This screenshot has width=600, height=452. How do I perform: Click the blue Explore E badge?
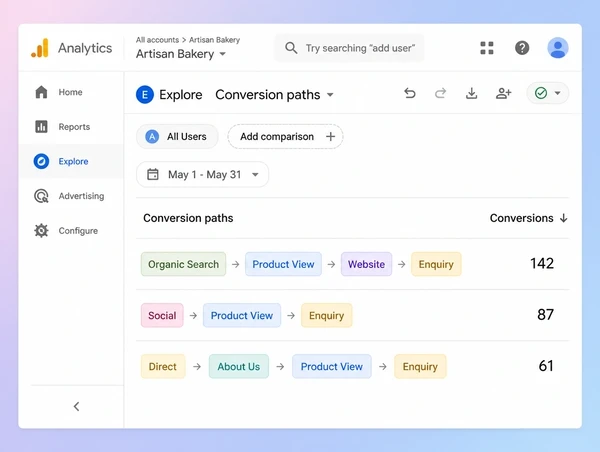(x=145, y=95)
